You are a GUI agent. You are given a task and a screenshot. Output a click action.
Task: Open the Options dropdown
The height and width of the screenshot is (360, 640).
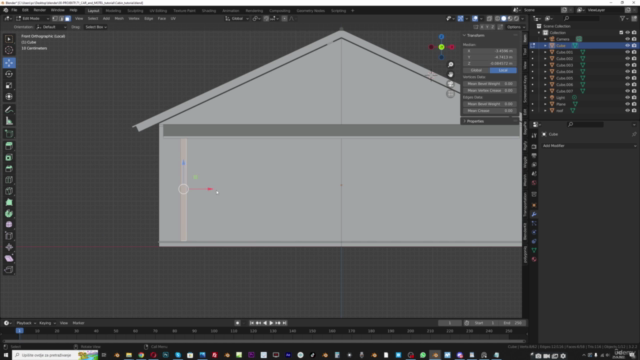[x=515, y=27]
